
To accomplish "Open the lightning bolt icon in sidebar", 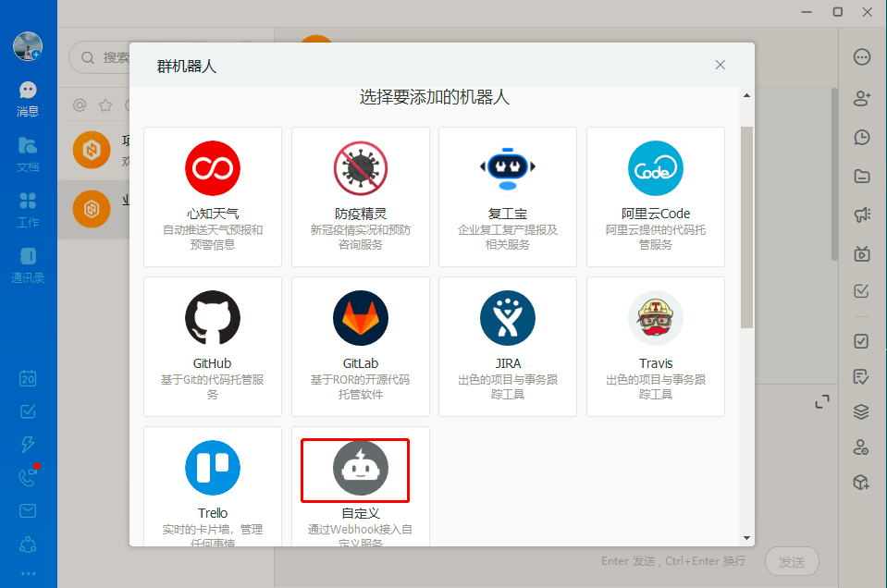I will click(x=28, y=445).
